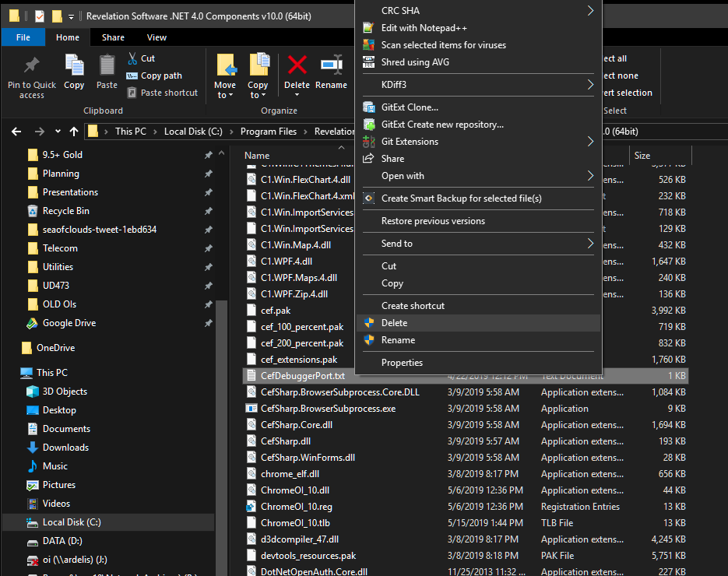The image size is (728, 576).
Task: Toggle the pin beside Presentations folder
Action: [x=209, y=192]
